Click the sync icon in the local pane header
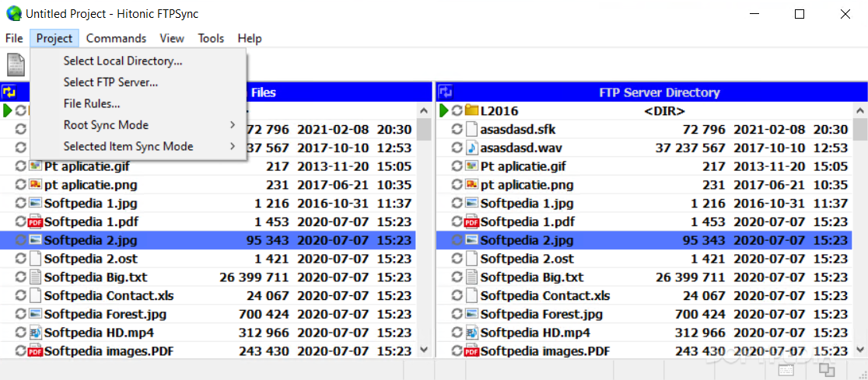 point(9,92)
